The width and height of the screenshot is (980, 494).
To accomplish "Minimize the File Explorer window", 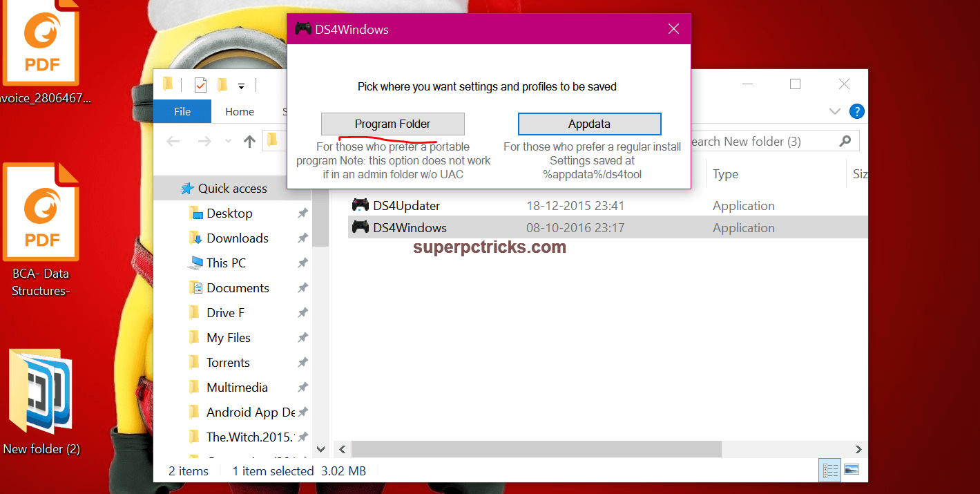I will [x=748, y=84].
